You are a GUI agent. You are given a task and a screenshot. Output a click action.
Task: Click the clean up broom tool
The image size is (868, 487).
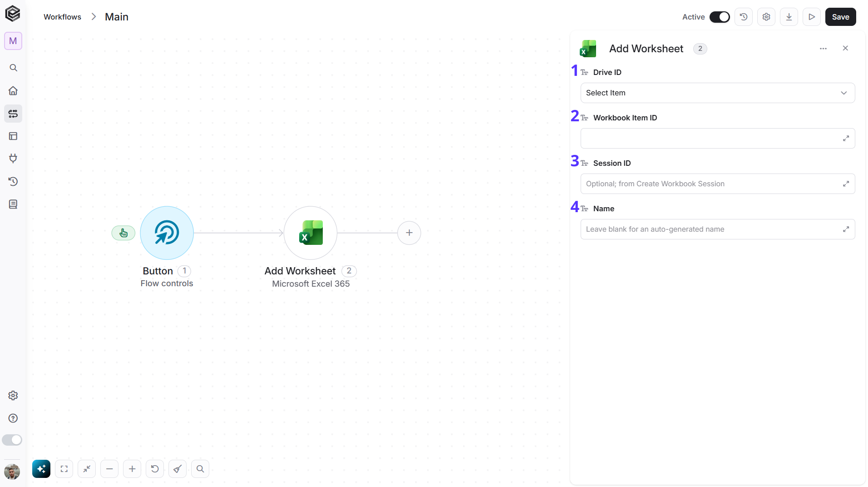coord(178,469)
